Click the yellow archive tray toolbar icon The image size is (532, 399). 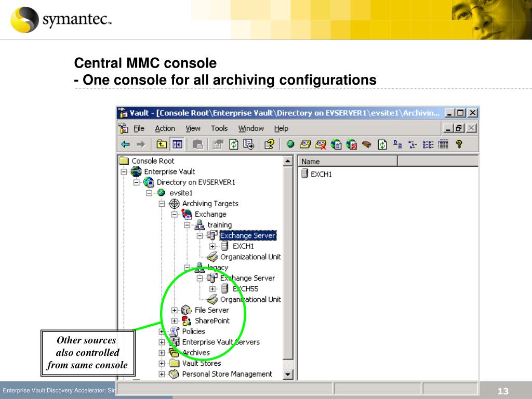pyautogui.click(x=305, y=144)
